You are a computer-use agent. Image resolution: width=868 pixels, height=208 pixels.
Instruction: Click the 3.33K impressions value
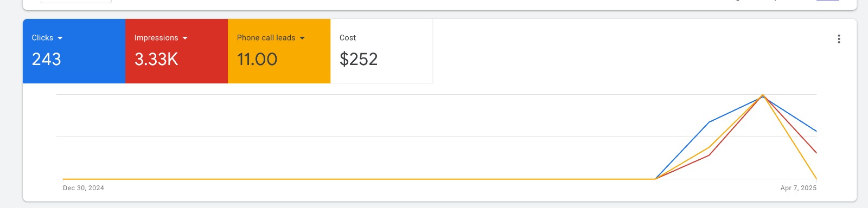(x=156, y=59)
